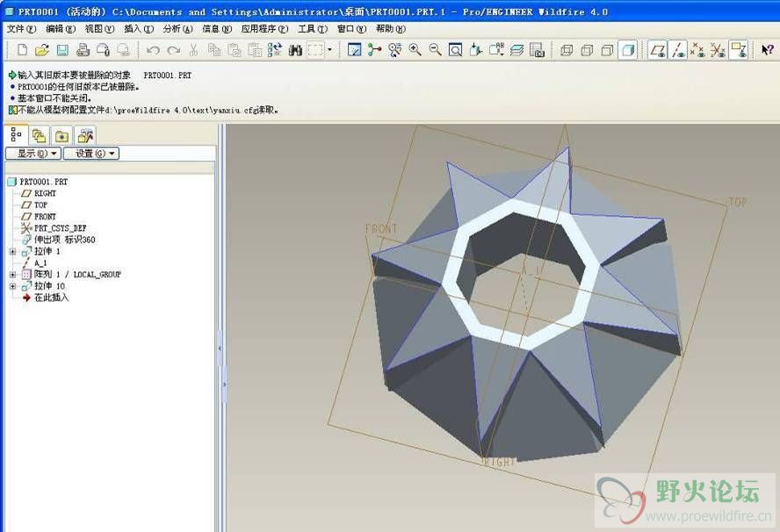The height and width of the screenshot is (532, 780).
Task: Activate the selection box tool
Action: coord(315,50)
